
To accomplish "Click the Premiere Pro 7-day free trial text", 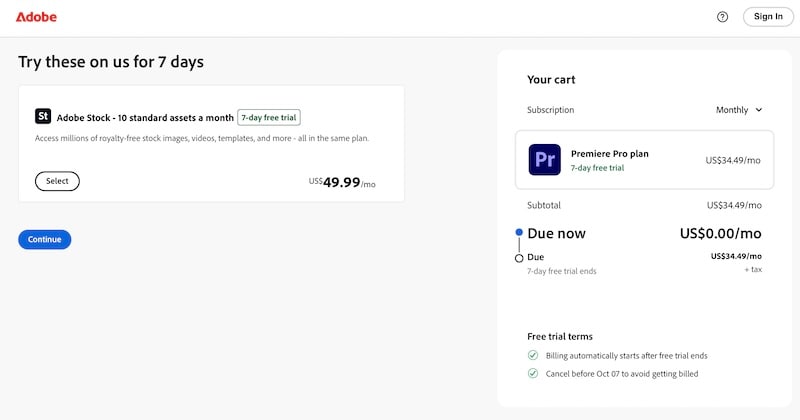I will click(597, 168).
